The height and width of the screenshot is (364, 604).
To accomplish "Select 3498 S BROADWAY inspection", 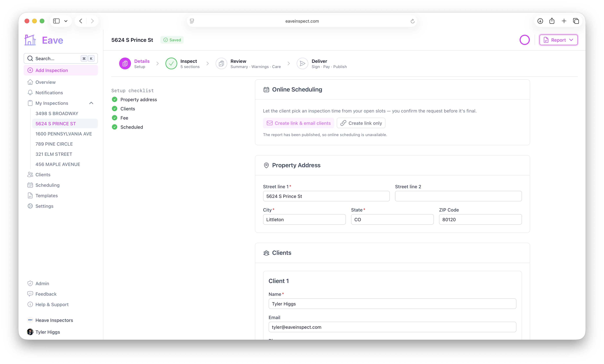I will pyautogui.click(x=65, y=113).
